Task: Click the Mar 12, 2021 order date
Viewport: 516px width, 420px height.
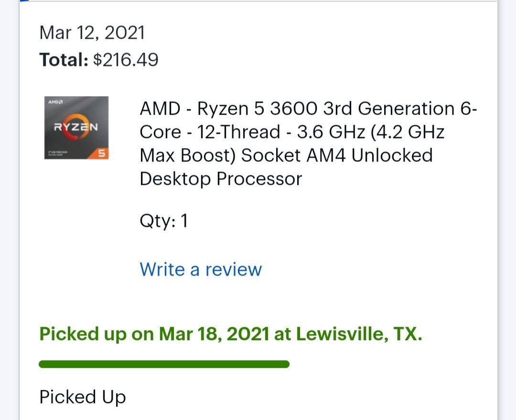Action: tap(92, 33)
